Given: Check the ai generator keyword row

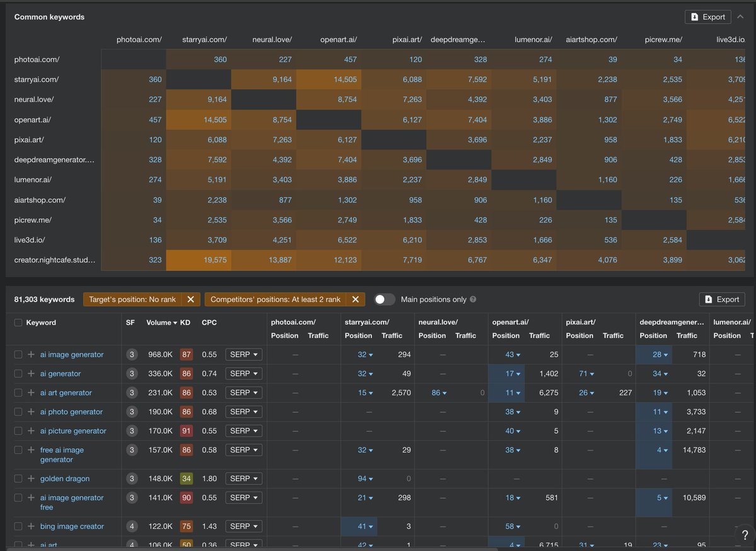Looking at the screenshot, I should 18,373.
